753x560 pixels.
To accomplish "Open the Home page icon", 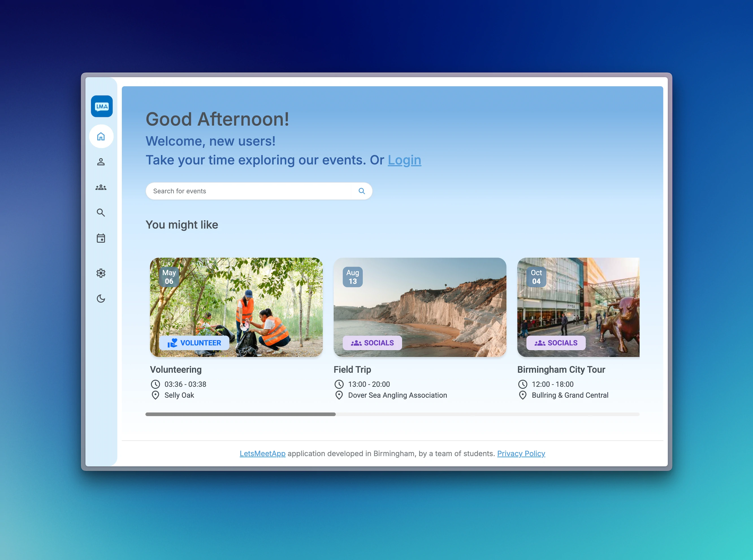I will click(101, 136).
